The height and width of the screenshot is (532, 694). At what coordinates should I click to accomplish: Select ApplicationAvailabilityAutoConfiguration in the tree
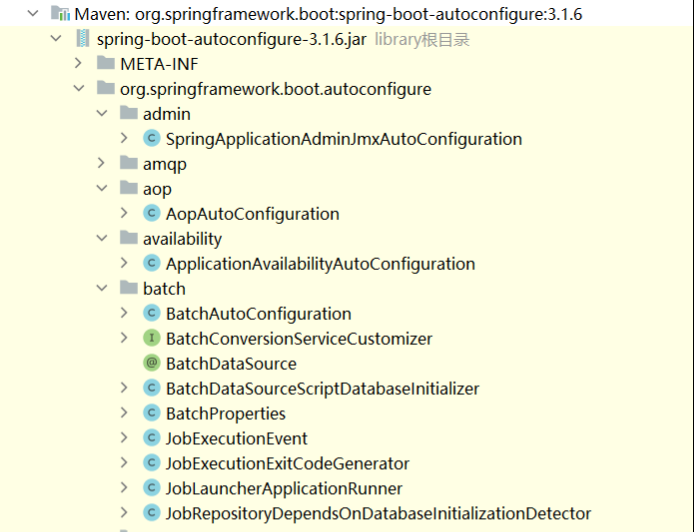(320, 264)
